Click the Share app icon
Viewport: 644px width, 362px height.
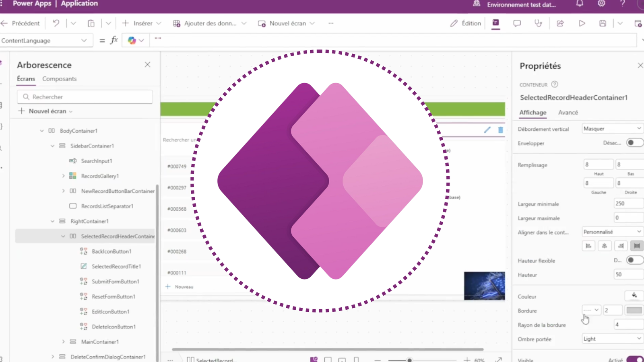tap(559, 23)
